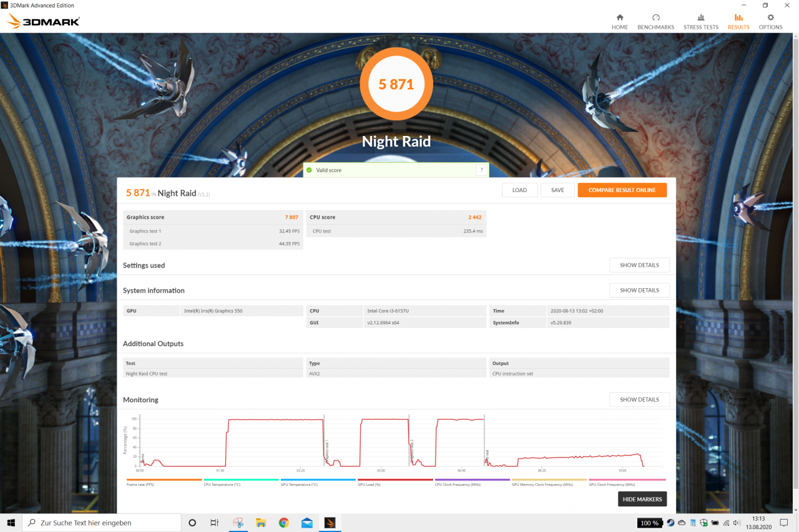
Task: Click 100 % battery indicator in taskbar
Action: coord(649,523)
